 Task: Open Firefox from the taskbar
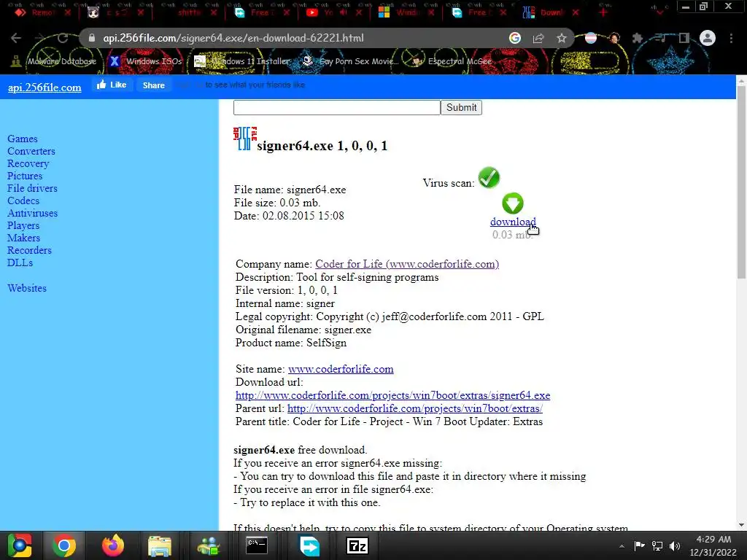click(x=113, y=545)
